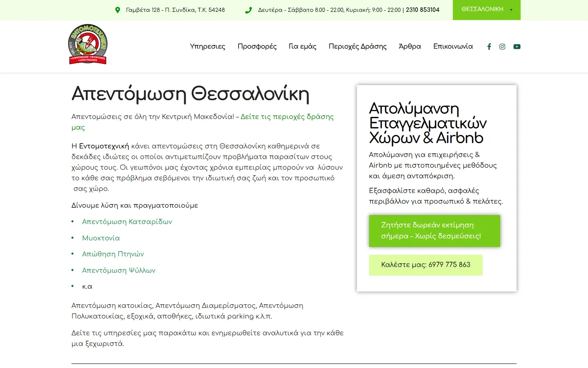Navigate to Επικοινωνία page

pos(453,47)
